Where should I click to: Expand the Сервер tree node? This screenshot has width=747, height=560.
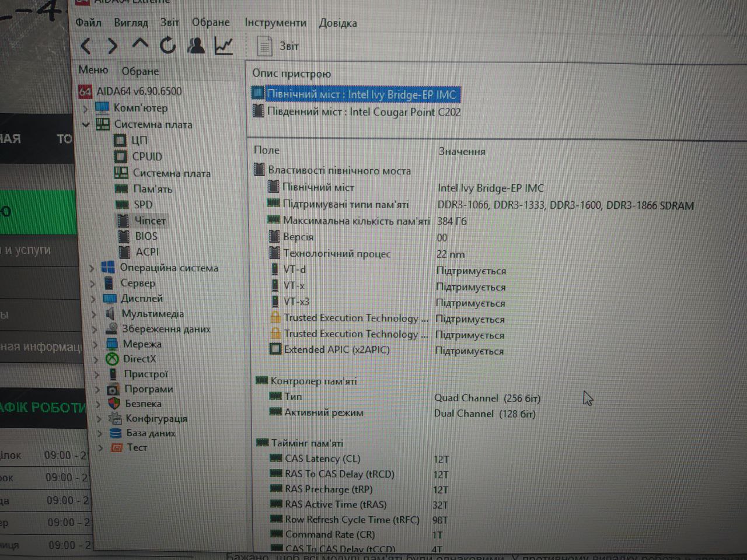92,283
